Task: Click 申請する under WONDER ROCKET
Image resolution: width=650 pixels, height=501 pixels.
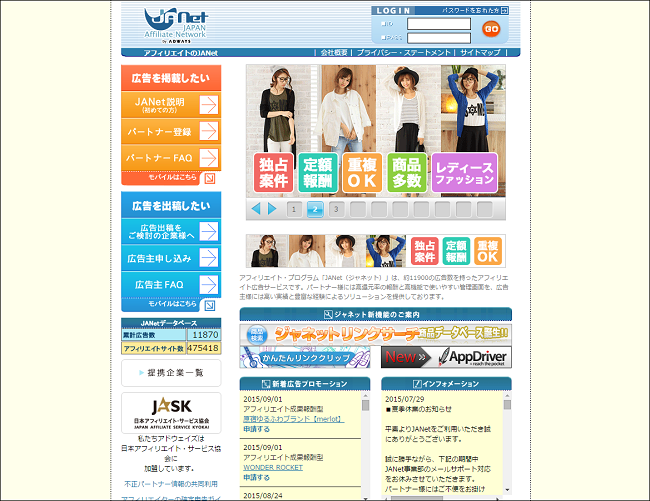Action: 256,477
